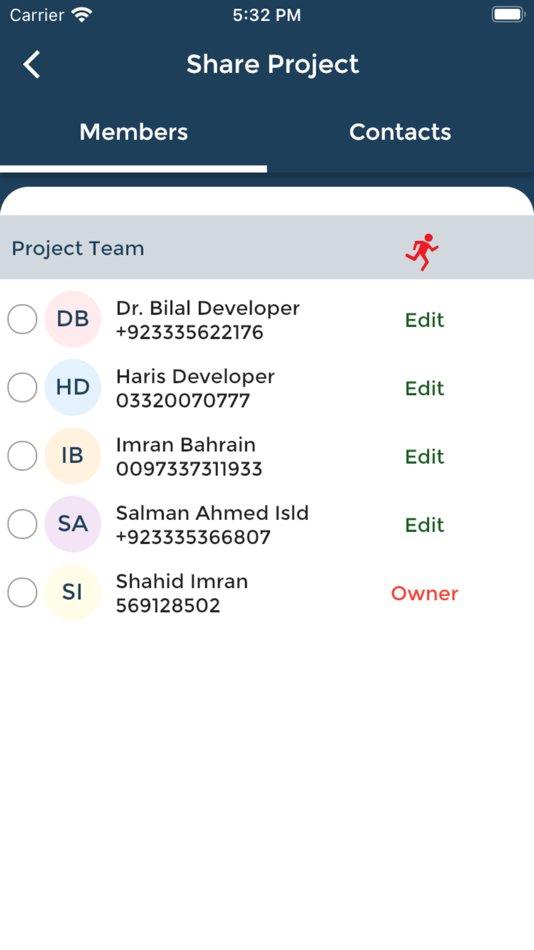Image resolution: width=534 pixels, height=950 pixels.
Task: Select the radio button for Imran Bahrain
Action: click(22, 456)
